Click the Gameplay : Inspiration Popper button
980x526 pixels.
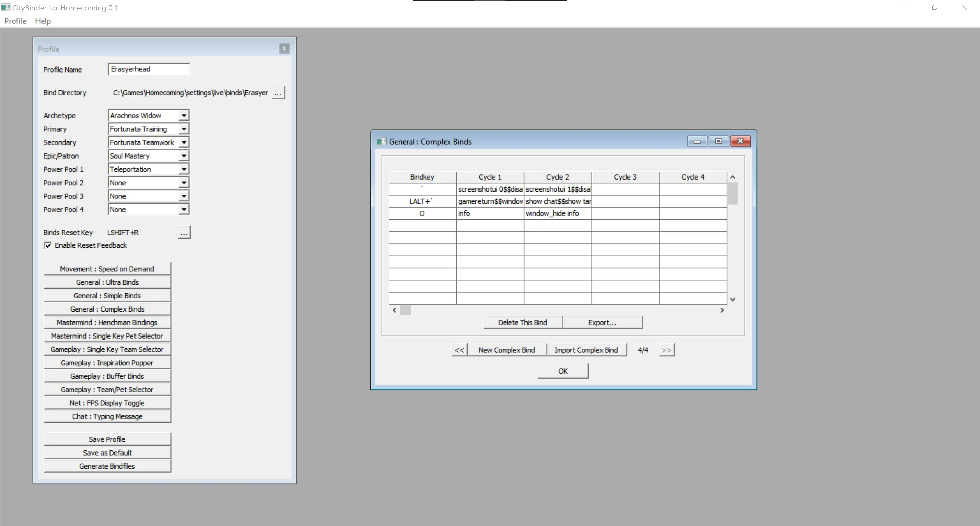point(106,363)
